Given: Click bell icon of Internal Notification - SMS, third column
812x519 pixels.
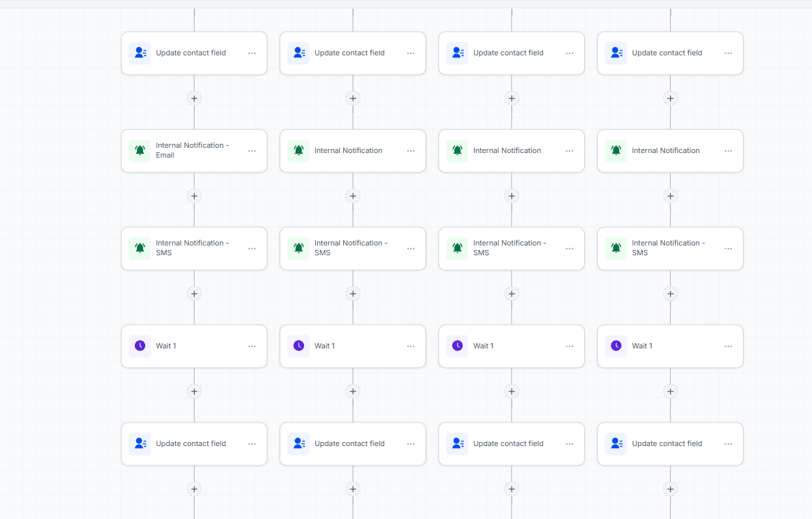Looking at the screenshot, I should point(458,248).
